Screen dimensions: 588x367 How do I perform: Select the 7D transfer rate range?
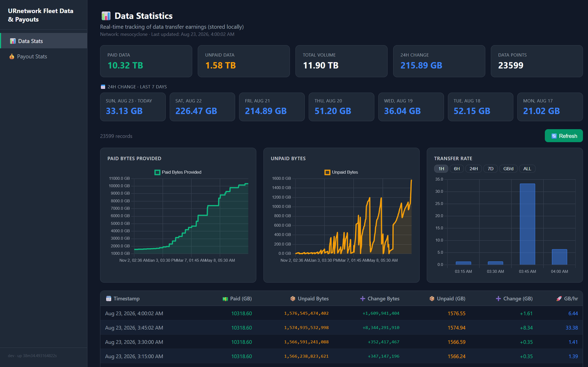tap(490, 169)
